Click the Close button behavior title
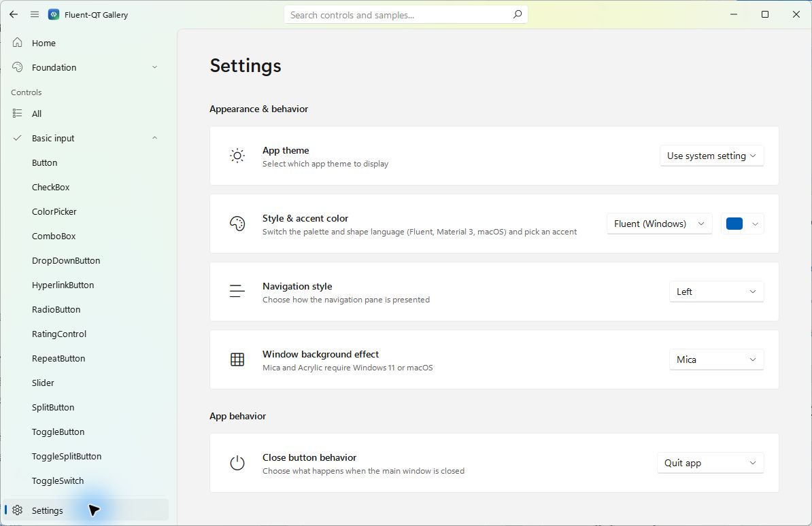This screenshot has width=812, height=526. click(x=309, y=457)
